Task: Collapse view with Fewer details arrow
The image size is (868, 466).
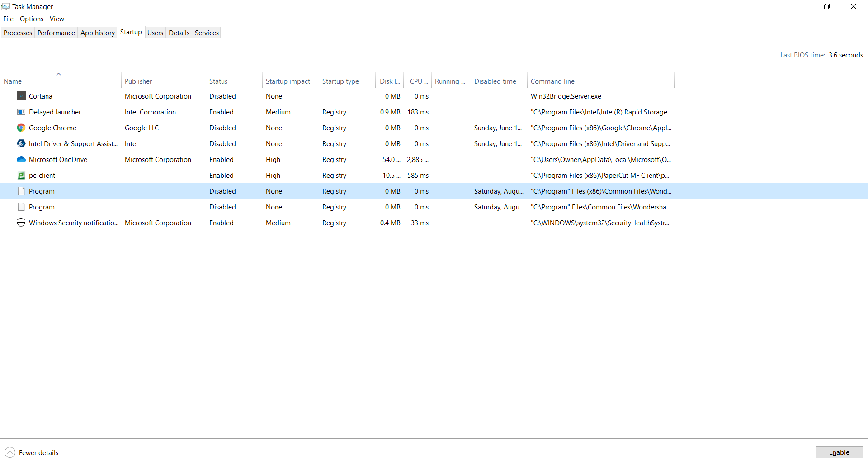Action: (x=10, y=452)
